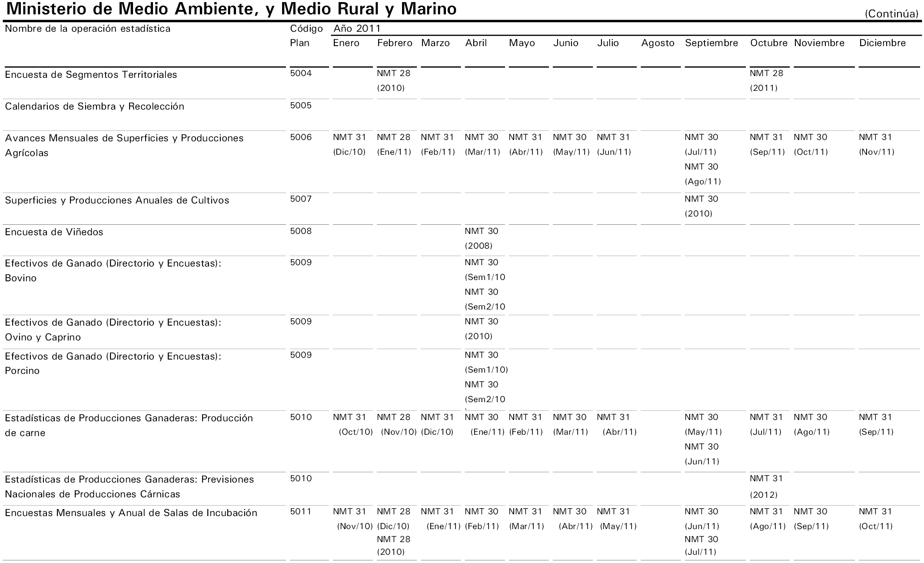The width and height of the screenshot is (924, 563).
Task: Click the '(Continúa)' text
Action: coord(891,14)
